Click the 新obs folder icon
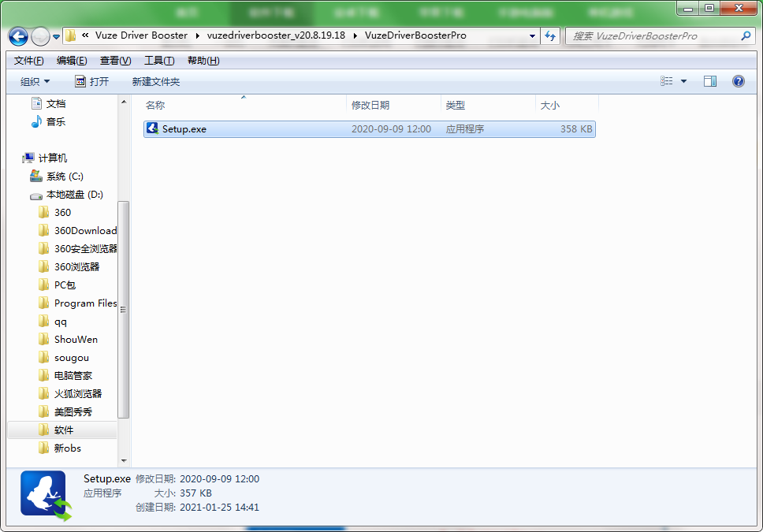The image size is (763, 532). 44,448
